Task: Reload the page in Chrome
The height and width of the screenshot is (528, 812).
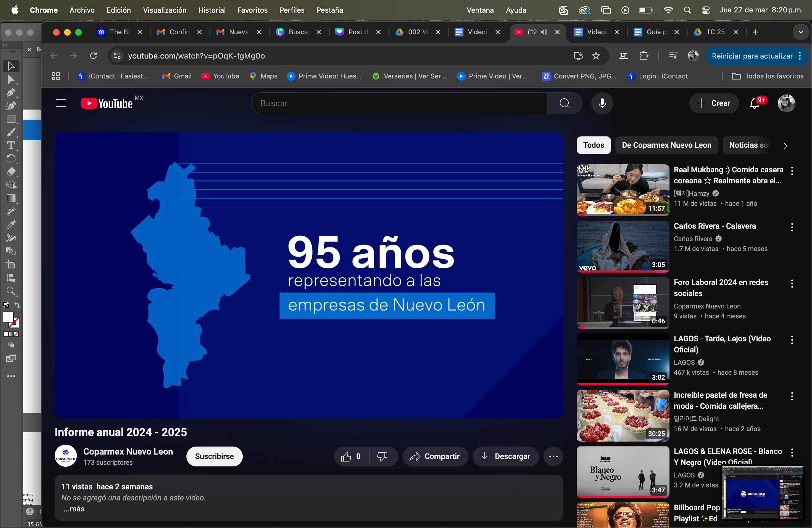Action: pos(93,56)
